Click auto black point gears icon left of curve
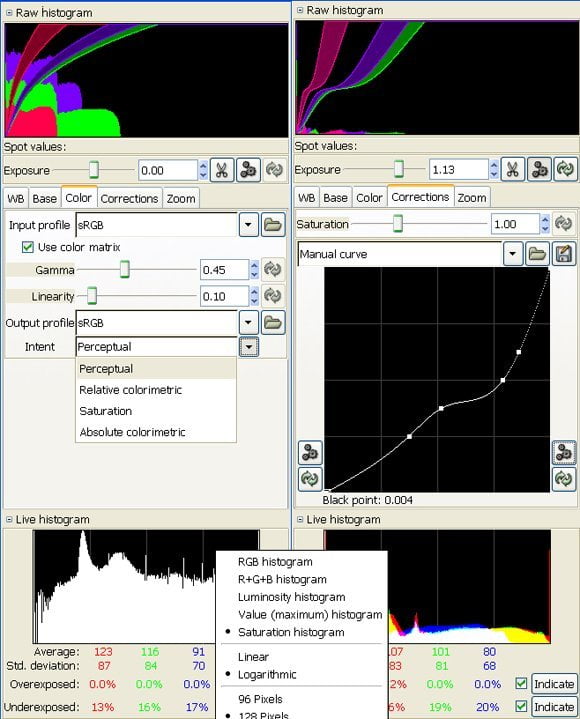The height and width of the screenshot is (719, 580). tap(310, 453)
